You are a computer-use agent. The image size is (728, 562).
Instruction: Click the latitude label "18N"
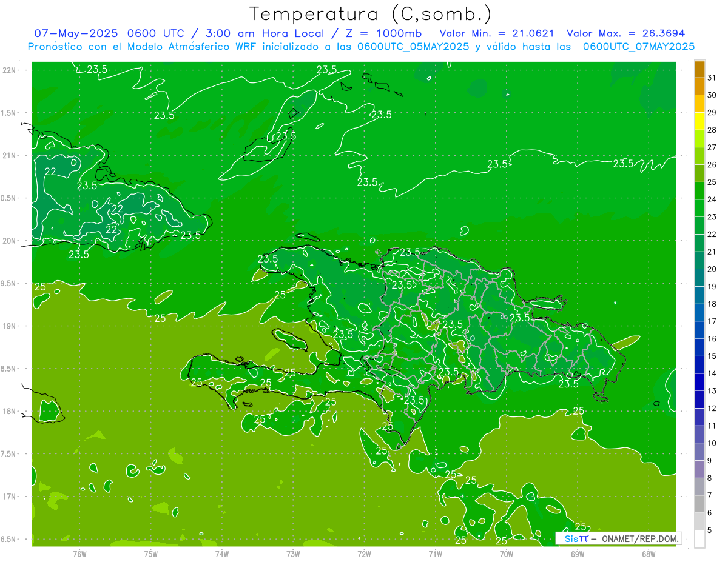pos(8,411)
